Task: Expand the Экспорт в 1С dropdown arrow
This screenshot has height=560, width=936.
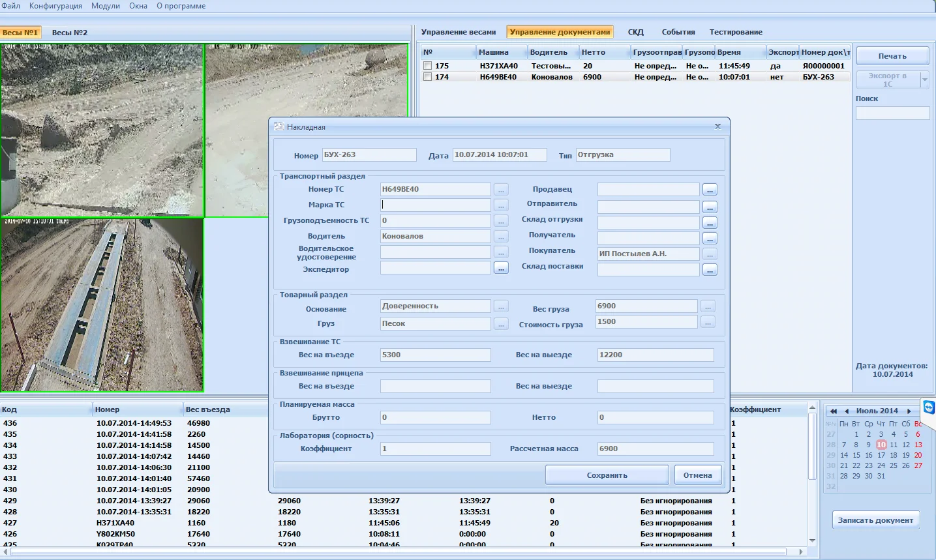Action: pyautogui.click(x=924, y=80)
